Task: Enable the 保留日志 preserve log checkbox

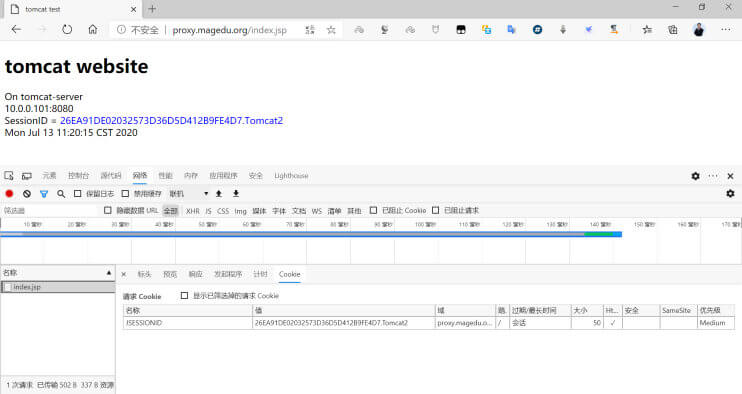Action: tap(78, 193)
